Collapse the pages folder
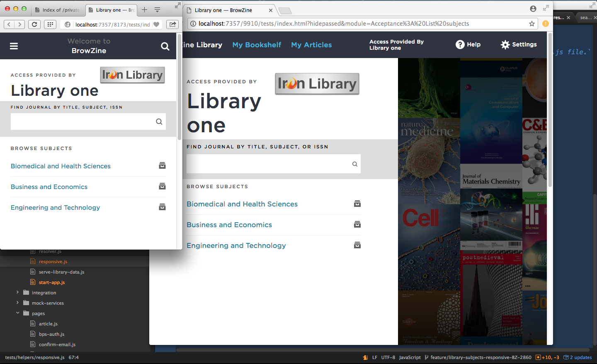597x364 pixels. [17, 313]
